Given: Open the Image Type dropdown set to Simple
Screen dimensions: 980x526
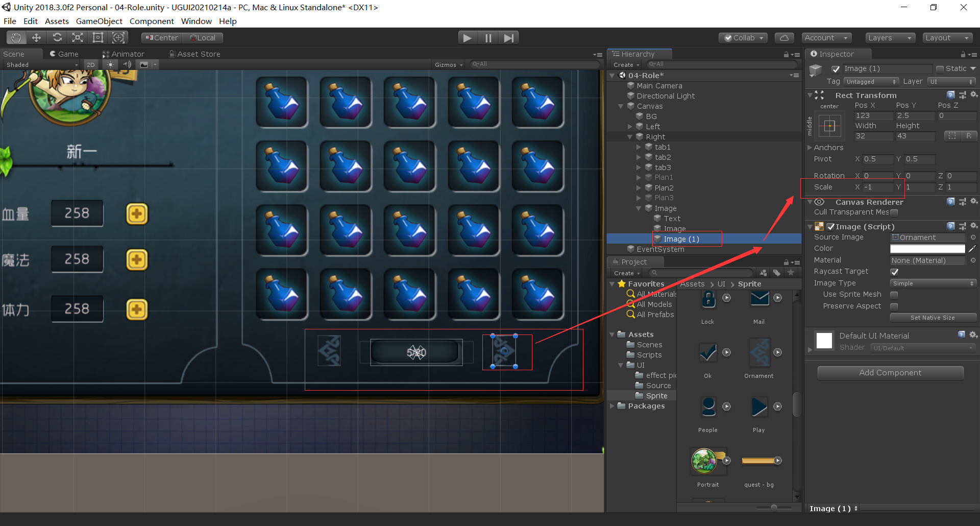Looking at the screenshot, I should (x=933, y=283).
